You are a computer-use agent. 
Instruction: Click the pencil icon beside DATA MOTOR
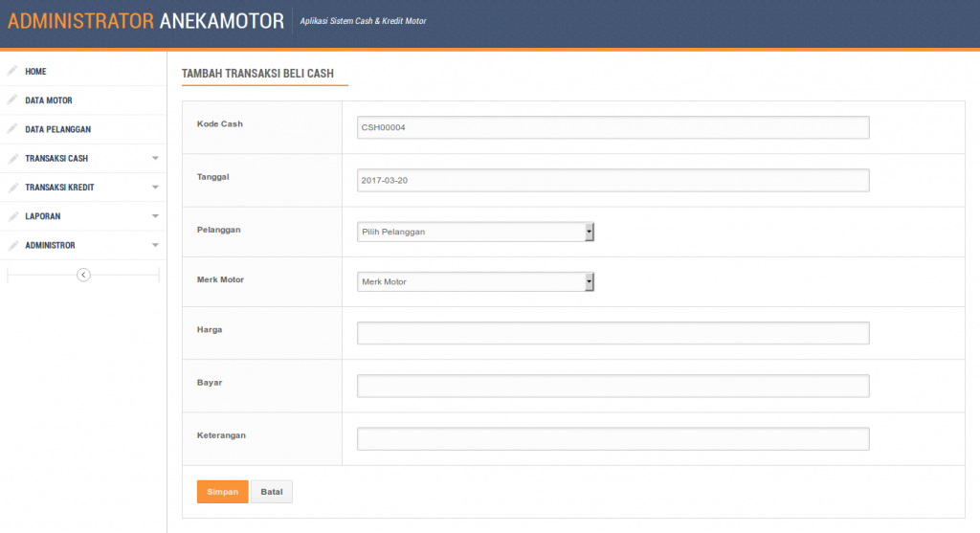(11, 100)
